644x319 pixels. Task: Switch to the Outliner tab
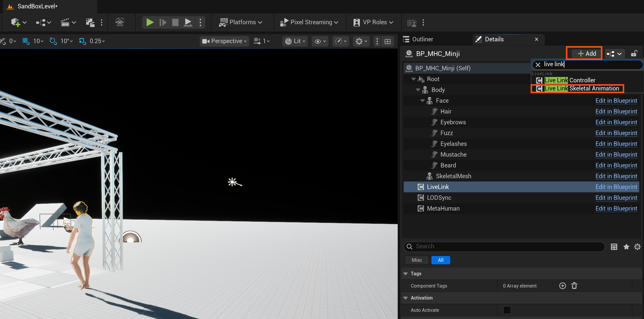[418, 39]
